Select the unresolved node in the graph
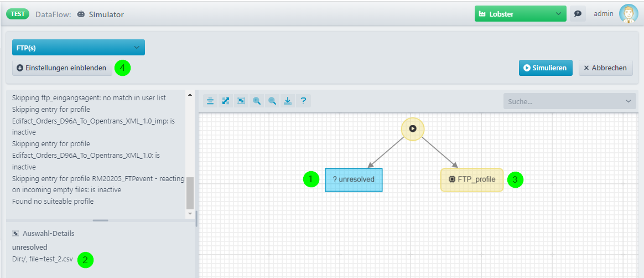644x278 pixels. pos(354,180)
